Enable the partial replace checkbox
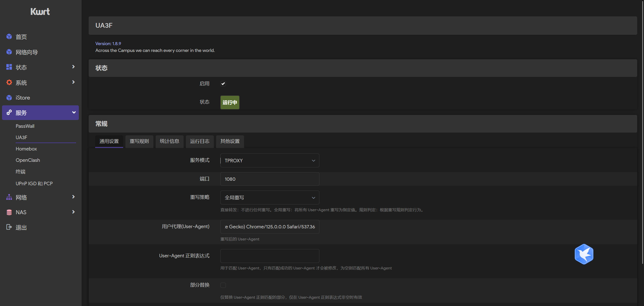644x306 pixels. (x=223, y=285)
